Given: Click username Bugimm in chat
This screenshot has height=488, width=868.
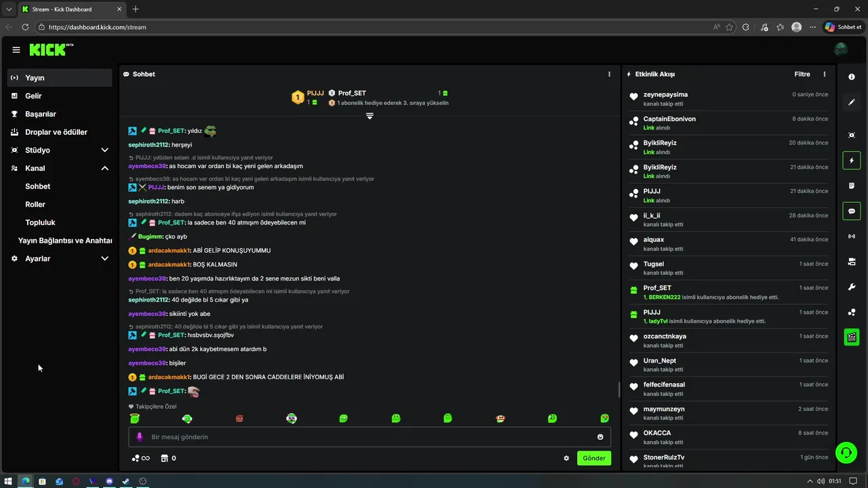Looking at the screenshot, I should point(151,237).
